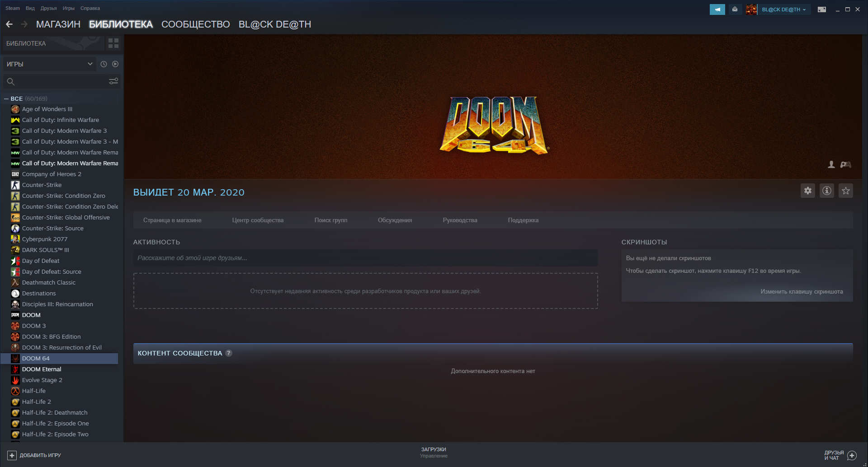Select DARK SOULS™ III in list
This screenshot has height=467, width=868.
[x=60, y=250]
